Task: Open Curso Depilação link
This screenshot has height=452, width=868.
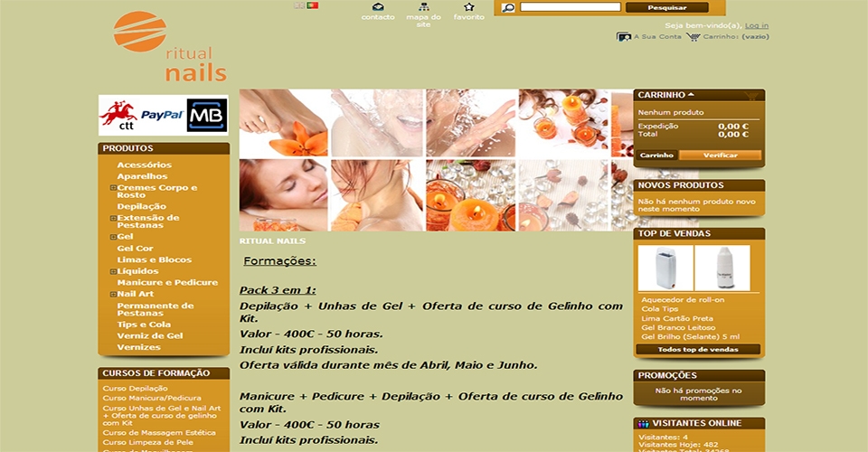Action: pyautogui.click(x=135, y=389)
